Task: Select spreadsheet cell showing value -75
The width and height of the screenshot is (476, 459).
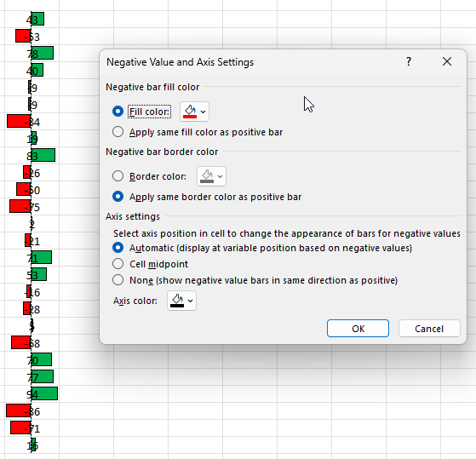Action: 32,206
